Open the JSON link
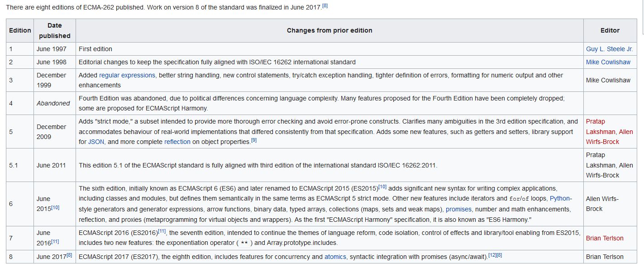The width and height of the screenshot is (644, 268). pyautogui.click(x=96, y=142)
